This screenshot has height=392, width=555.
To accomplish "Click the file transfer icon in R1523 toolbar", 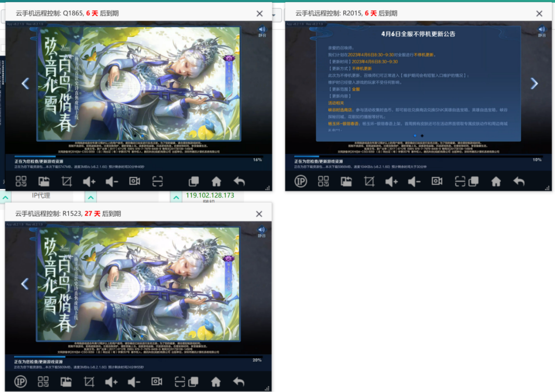I will 66,381.
